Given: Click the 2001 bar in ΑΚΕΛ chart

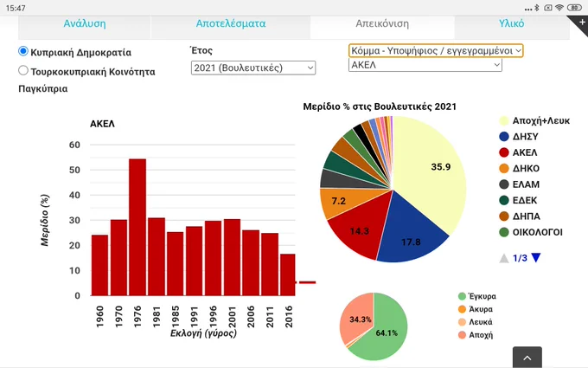Looking at the screenshot, I should 232,257.
